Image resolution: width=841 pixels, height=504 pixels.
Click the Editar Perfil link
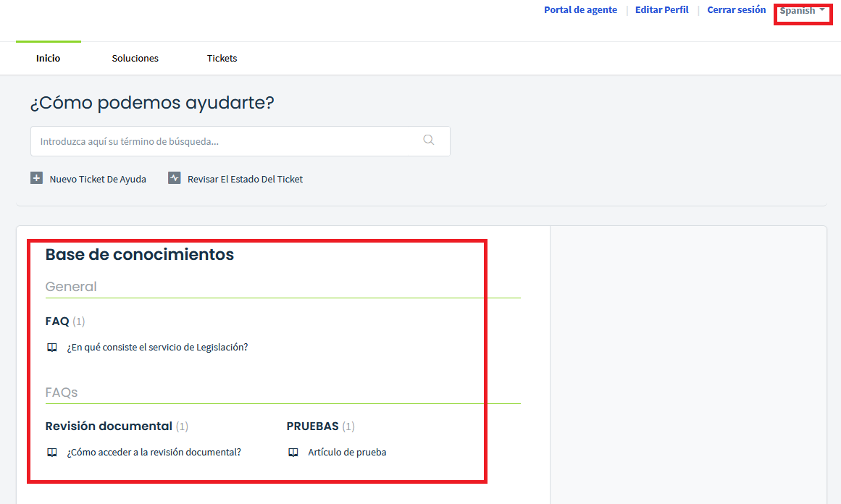(x=661, y=10)
